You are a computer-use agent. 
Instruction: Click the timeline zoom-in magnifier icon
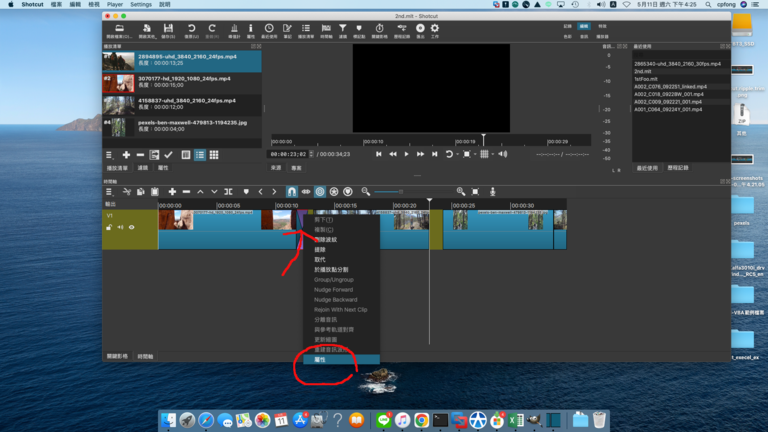coord(461,191)
